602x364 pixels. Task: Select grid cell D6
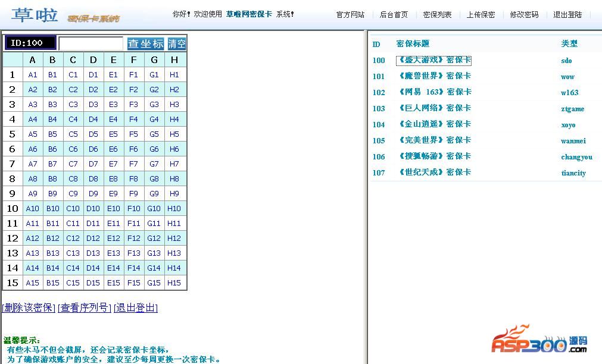[93, 149]
